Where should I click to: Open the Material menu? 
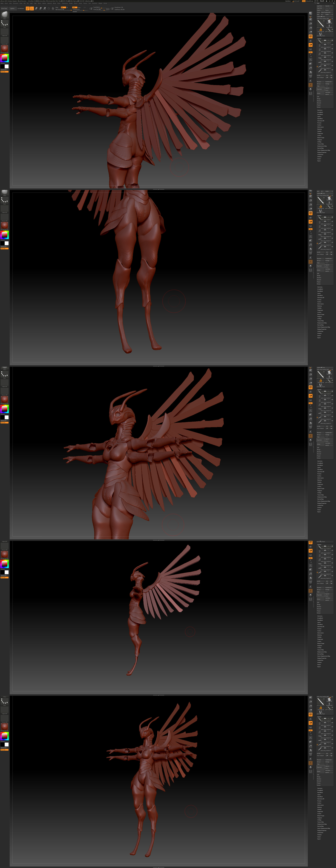point(49,3)
